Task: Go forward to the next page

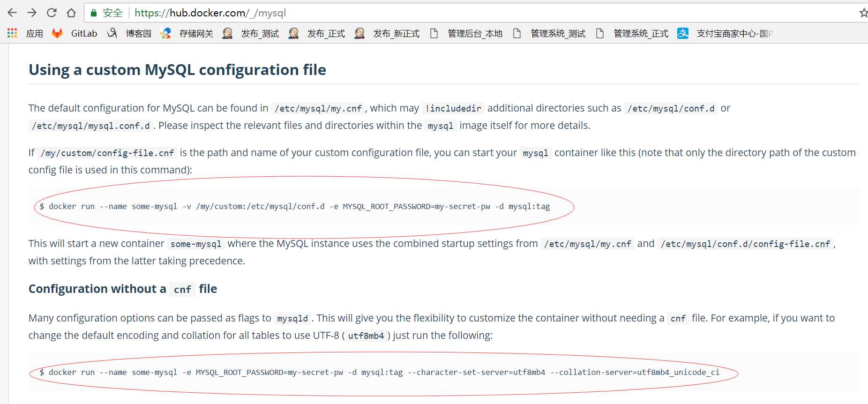Action: point(32,13)
